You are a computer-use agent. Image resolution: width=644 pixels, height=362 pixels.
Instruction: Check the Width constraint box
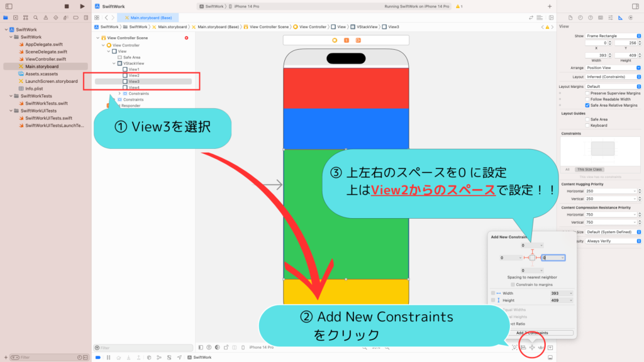[493, 293]
